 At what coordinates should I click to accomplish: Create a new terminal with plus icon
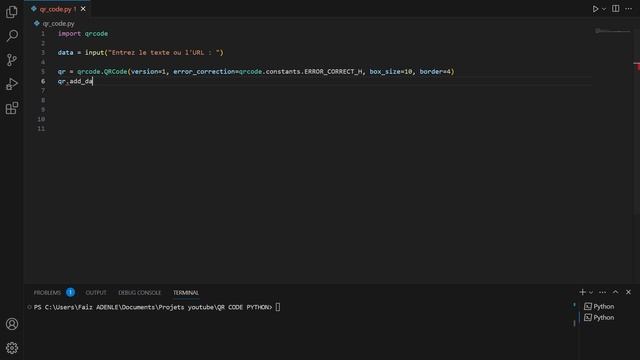pos(582,292)
